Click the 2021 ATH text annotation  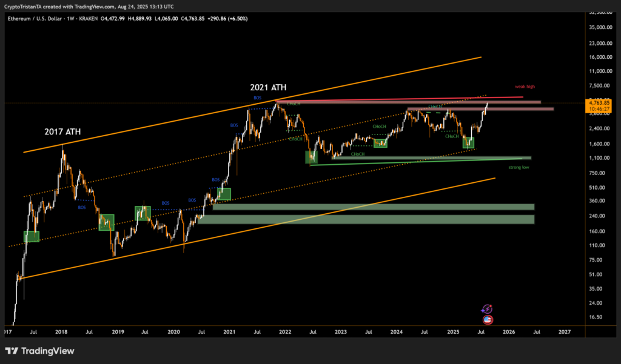pos(268,88)
